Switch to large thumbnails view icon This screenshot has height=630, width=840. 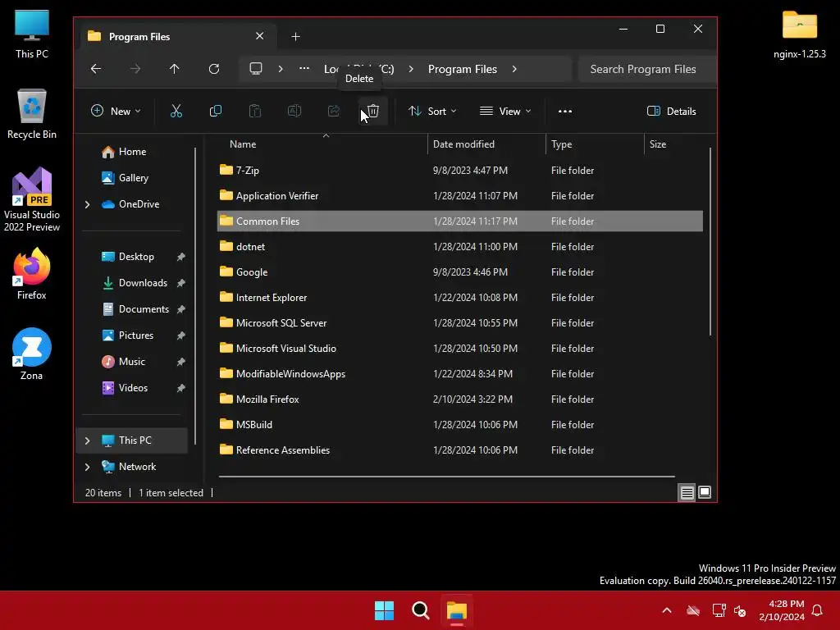[705, 492]
